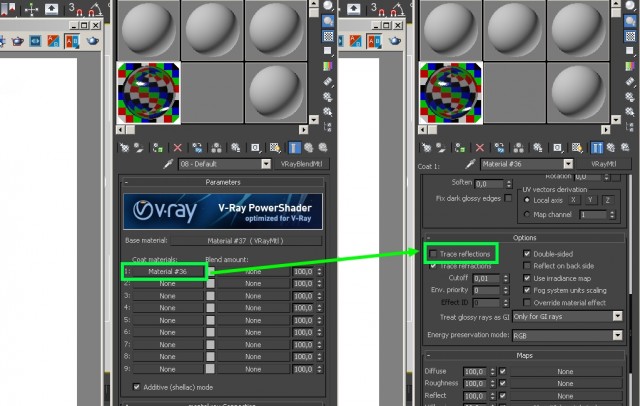Toggle Fog system units scaling checkbox

click(x=527, y=291)
